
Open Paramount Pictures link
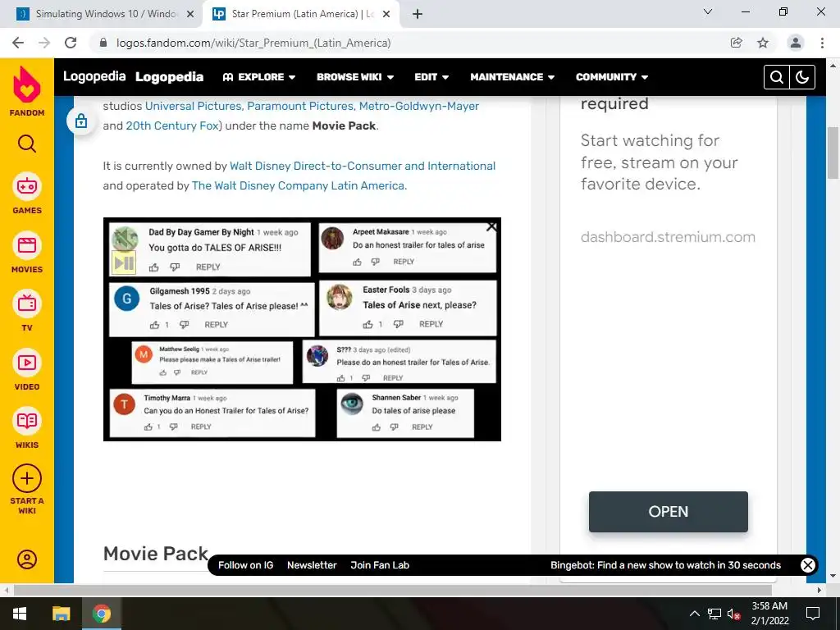tap(300, 106)
